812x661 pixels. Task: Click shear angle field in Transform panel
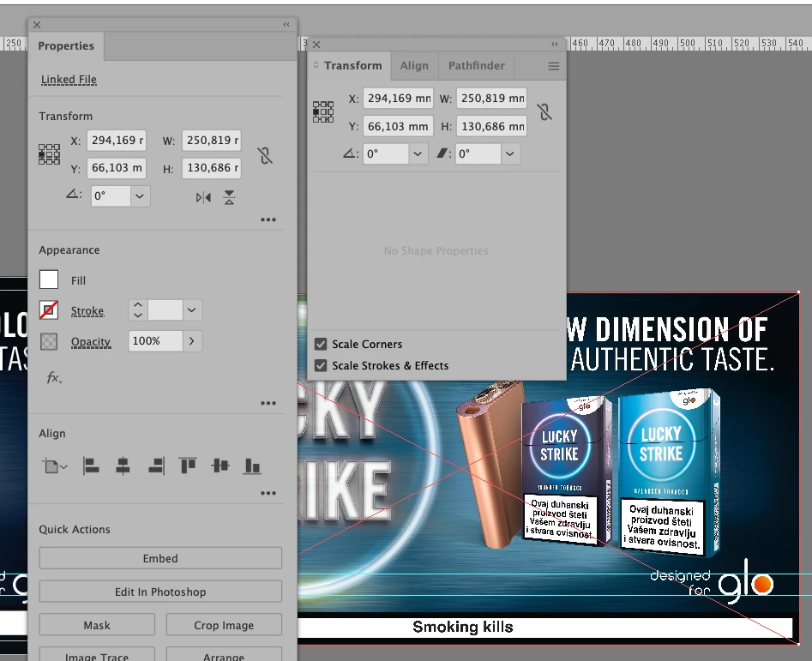pos(478,153)
